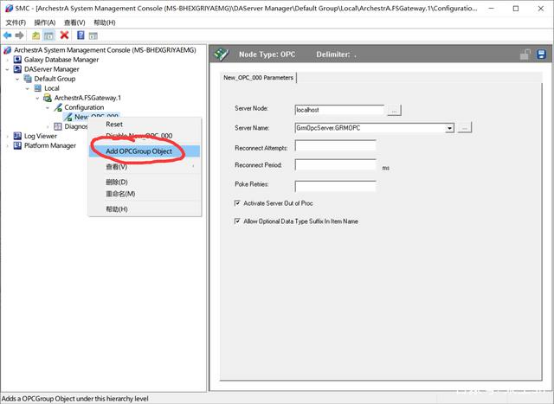Click the padlock icon in the header bar
The image size is (554, 404).
[x=525, y=54]
